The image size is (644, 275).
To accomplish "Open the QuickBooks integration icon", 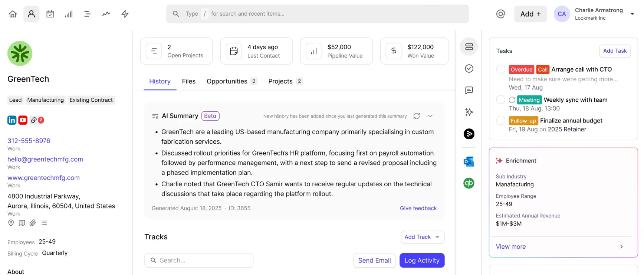I will click(x=469, y=183).
